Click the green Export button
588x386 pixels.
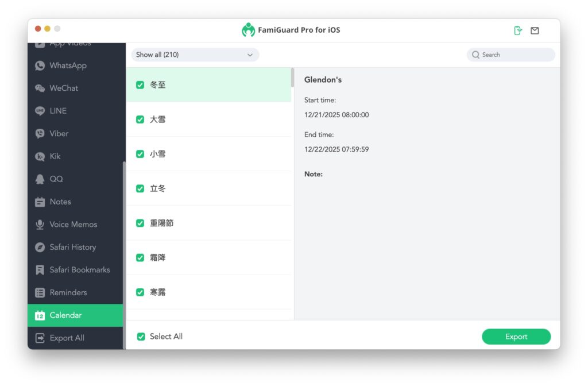[x=516, y=337]
